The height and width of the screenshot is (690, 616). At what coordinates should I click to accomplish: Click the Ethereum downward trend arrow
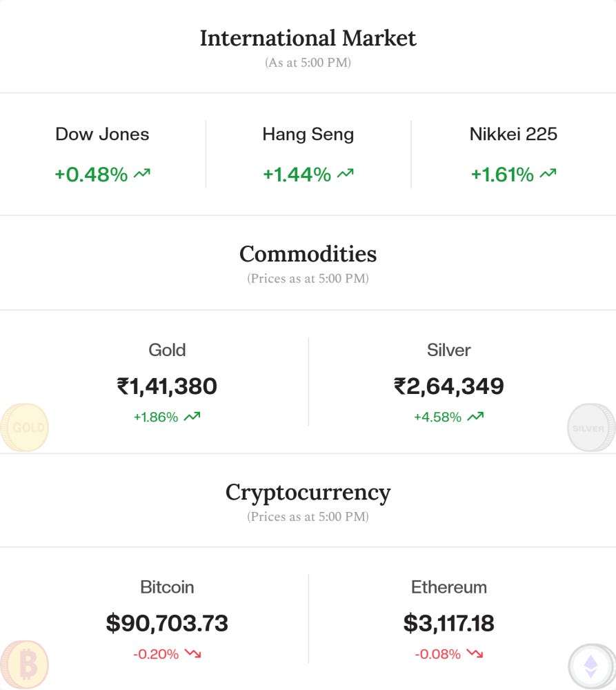point(475,654)
